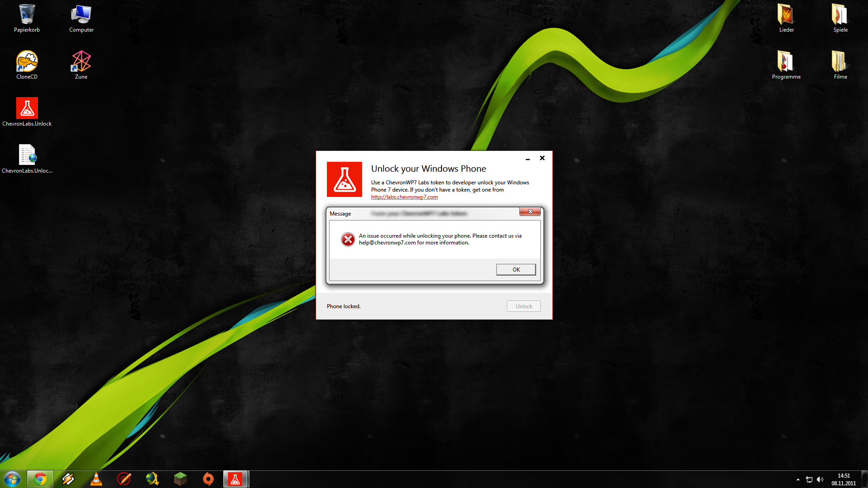Select the red ChevronLabs.Unlock application icon
The image size is (868, 488).
[27, 112]
